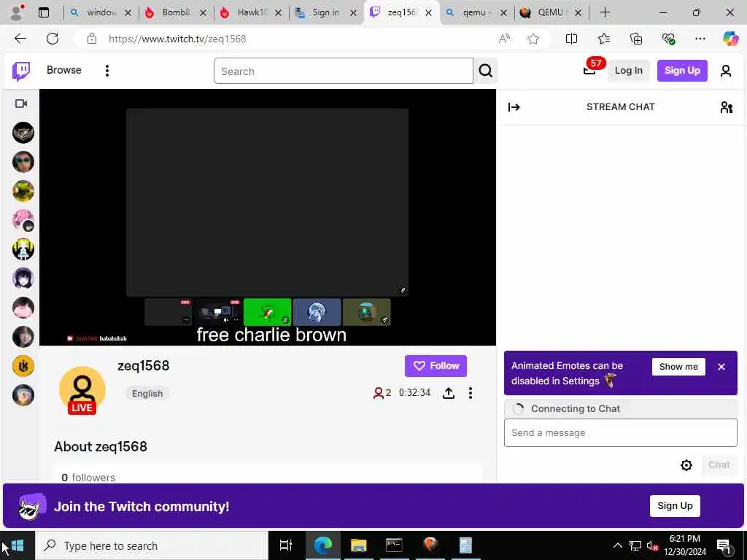The height and width of the screenshot is (560, 747).
Task: Open File Explorer on taskbar
Action: (x=358, y=545)
